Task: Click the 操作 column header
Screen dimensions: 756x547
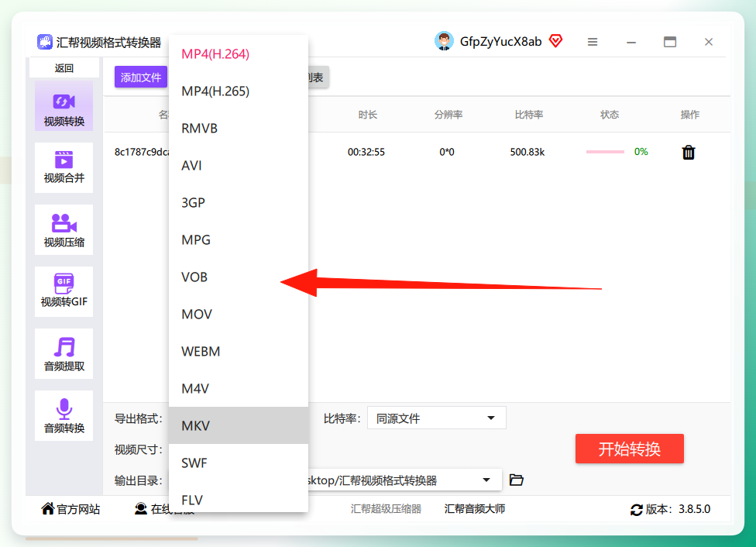Action: [x=690, y=115]
